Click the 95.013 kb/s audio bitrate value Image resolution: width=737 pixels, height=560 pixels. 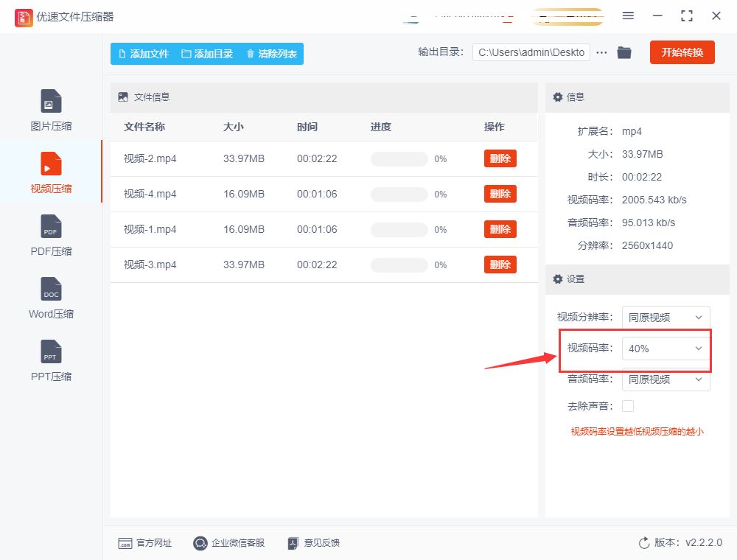coord(648,223)
